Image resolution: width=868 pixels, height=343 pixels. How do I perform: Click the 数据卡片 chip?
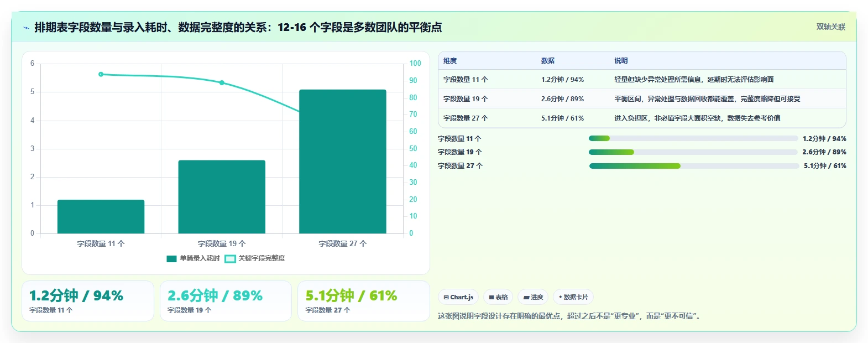tap(573, 297)
